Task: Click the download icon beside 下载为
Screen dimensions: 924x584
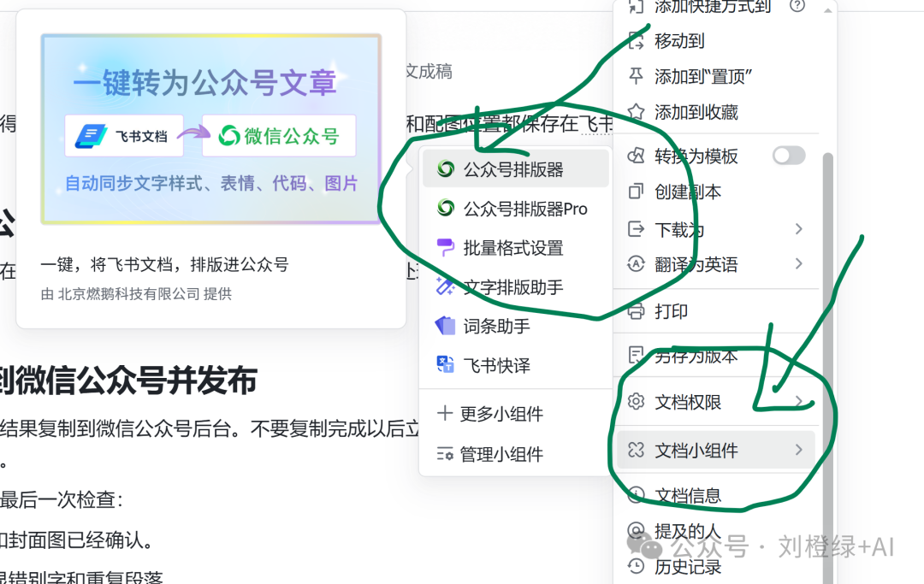Action: (636, 228)
